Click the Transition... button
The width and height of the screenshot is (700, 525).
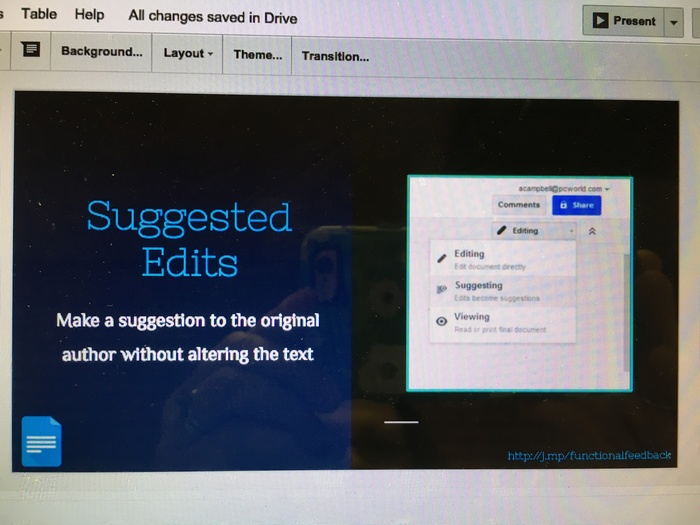click(335, 56)
